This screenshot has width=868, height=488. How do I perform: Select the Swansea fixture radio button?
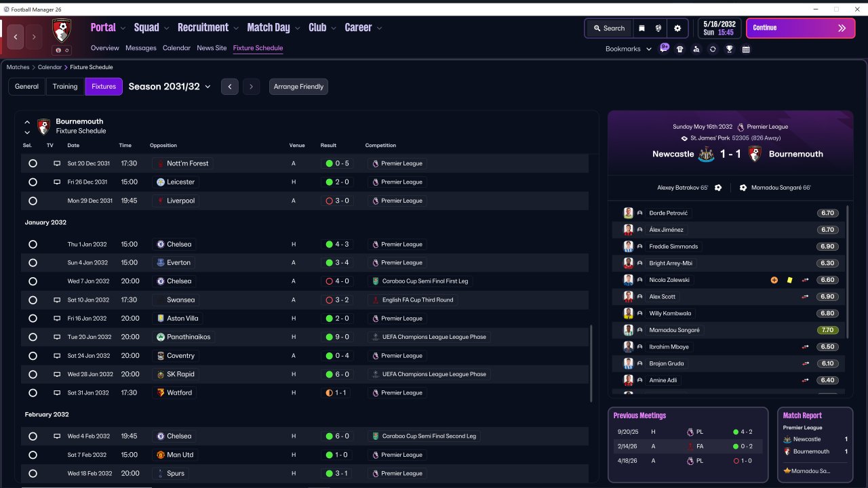33,300
